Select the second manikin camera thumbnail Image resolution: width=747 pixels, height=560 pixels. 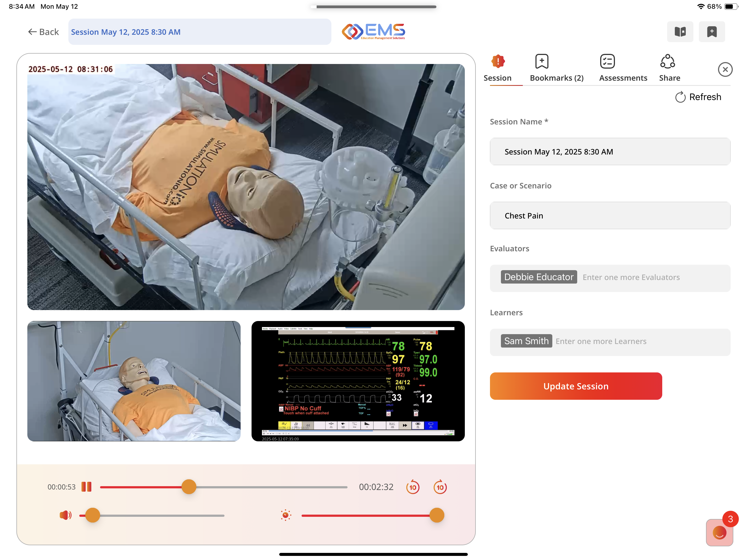click(x=134, y=381)
